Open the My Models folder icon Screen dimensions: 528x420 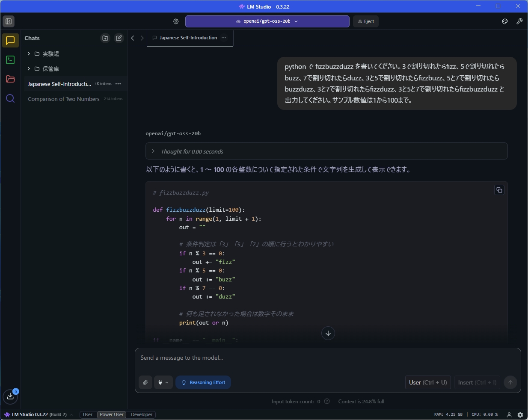point(10,79)
